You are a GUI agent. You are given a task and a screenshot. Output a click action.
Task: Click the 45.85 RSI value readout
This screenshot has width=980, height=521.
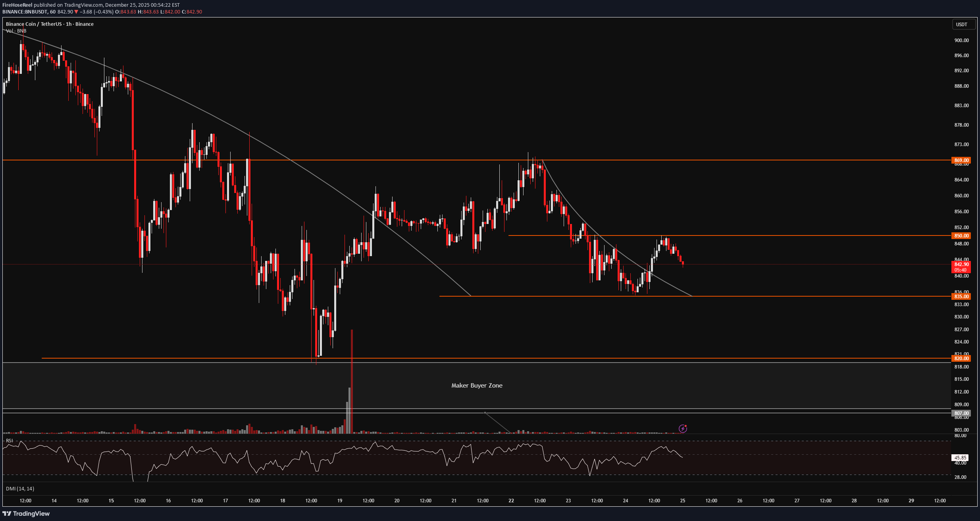tap(960, 457)
